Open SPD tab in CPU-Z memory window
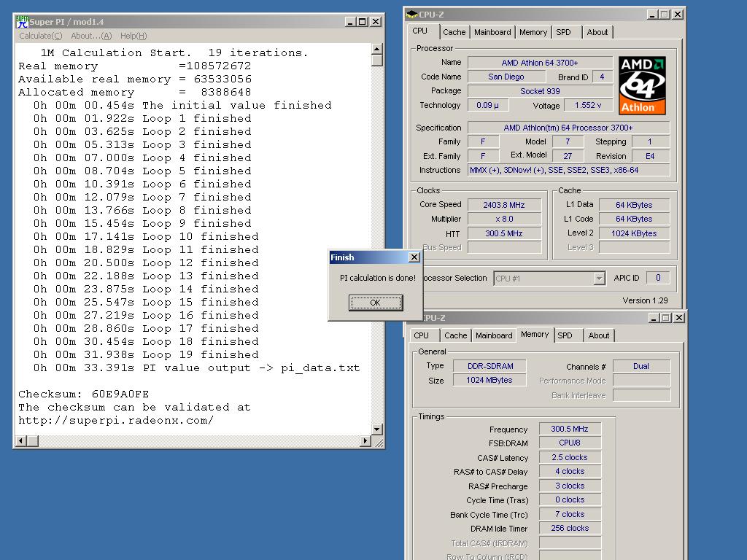 [x=565, y=335]
